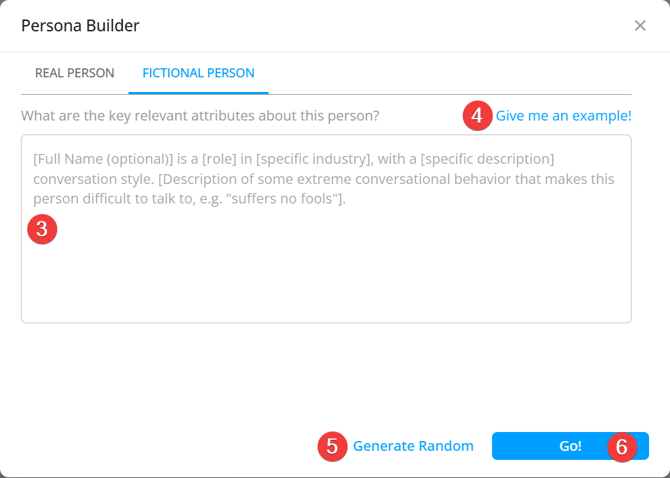This screenshot has width=670, height=478.
Task: Click the red number 5 badge
Action: (332, 446)
